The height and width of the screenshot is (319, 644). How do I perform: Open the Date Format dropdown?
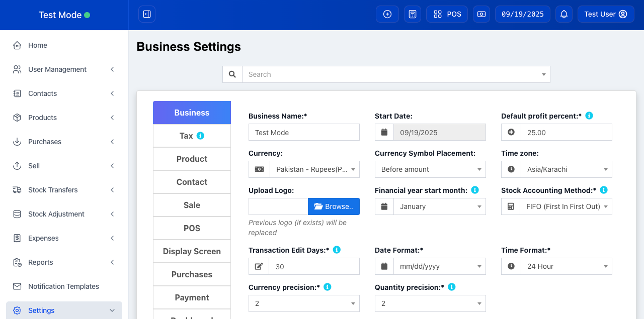click(x=439, y=266)
